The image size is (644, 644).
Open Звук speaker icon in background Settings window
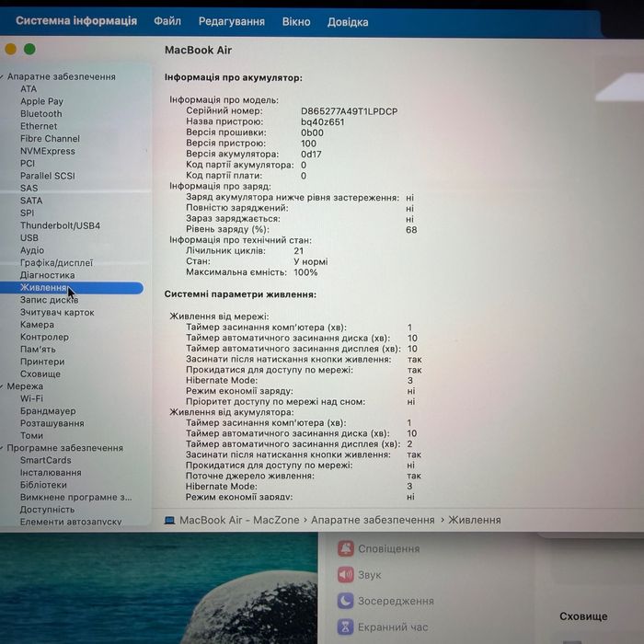point(346,575)
